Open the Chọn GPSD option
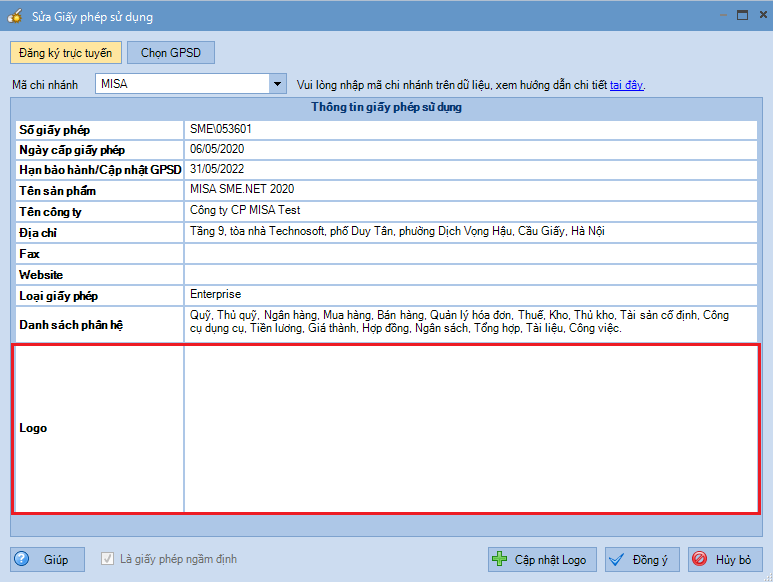 (x=171, y=53)
